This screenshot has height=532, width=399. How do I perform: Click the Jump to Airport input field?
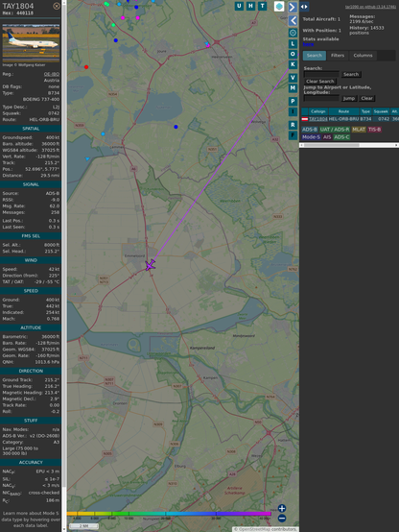(321, 98)
